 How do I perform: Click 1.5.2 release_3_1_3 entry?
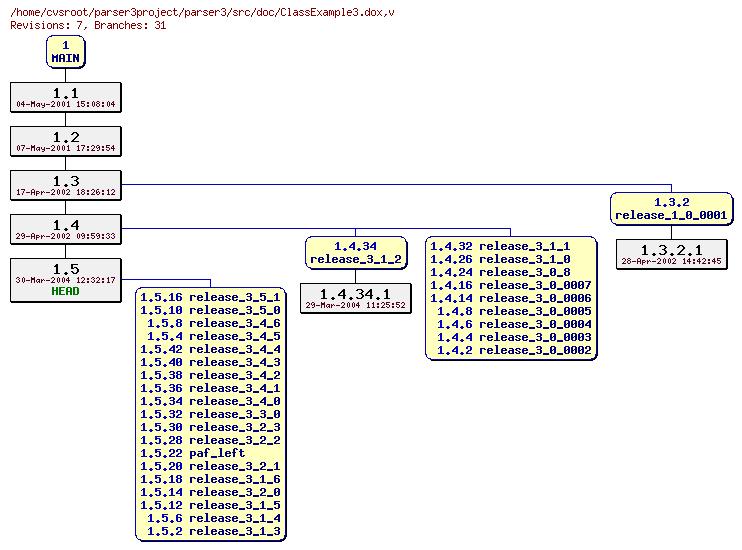tap(213, 532)
